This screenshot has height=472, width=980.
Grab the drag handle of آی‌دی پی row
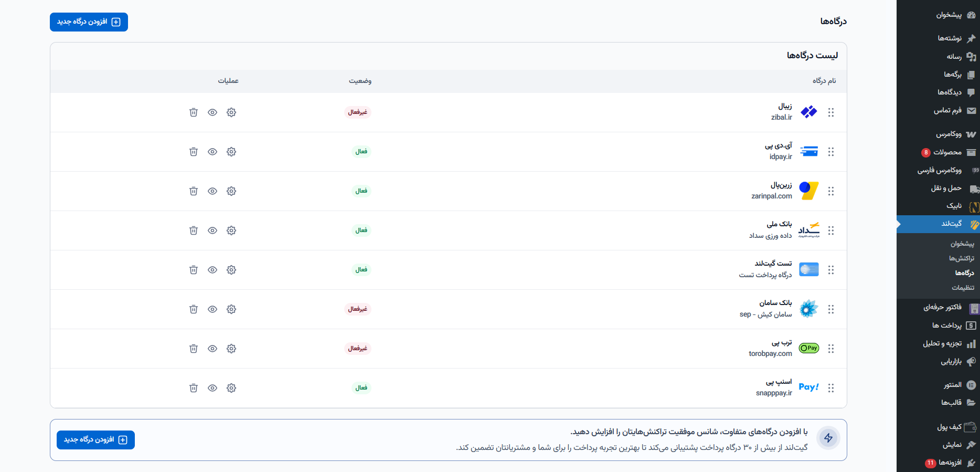coord(831,152)
